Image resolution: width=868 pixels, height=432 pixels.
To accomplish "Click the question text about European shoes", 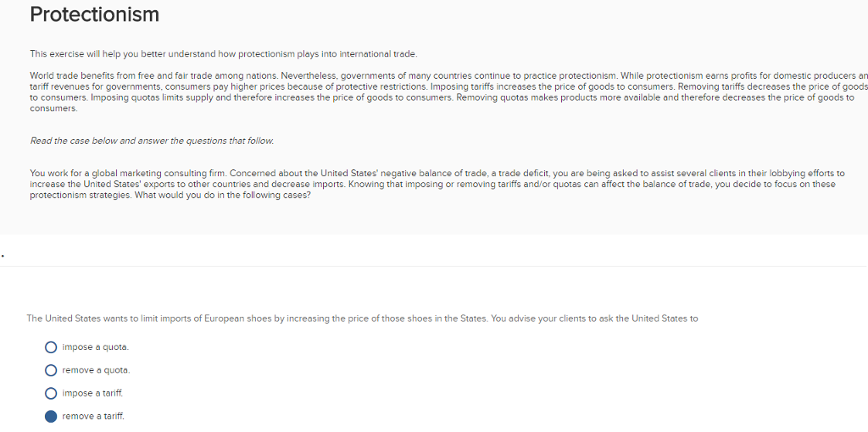I will [362, 318].
